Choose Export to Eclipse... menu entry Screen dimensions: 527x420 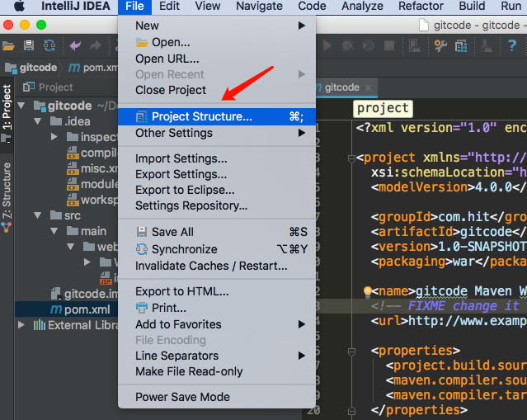pos(217,191)
